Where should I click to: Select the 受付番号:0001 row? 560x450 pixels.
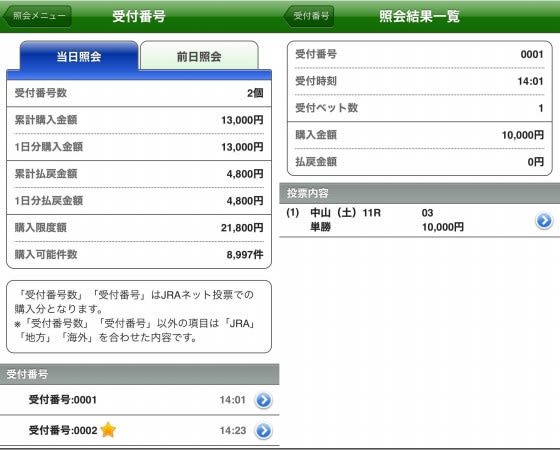[140, 400]
